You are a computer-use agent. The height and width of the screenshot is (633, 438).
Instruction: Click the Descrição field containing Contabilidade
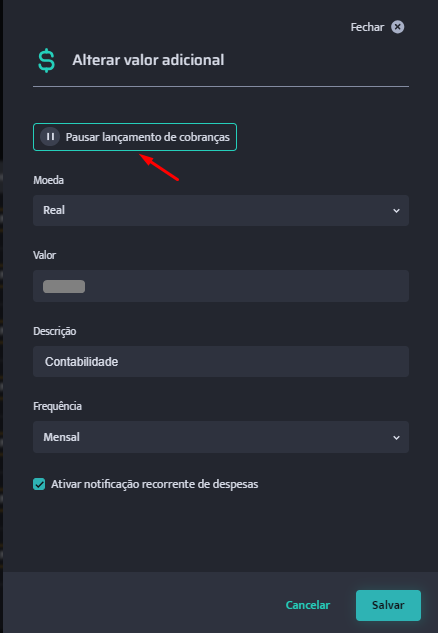pos(221,361)
